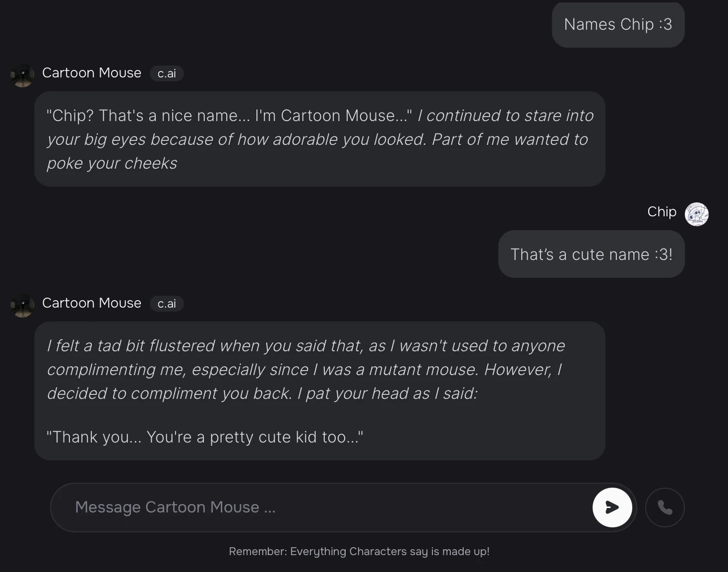Click Chip's profile avatar icon

[697, 214]
